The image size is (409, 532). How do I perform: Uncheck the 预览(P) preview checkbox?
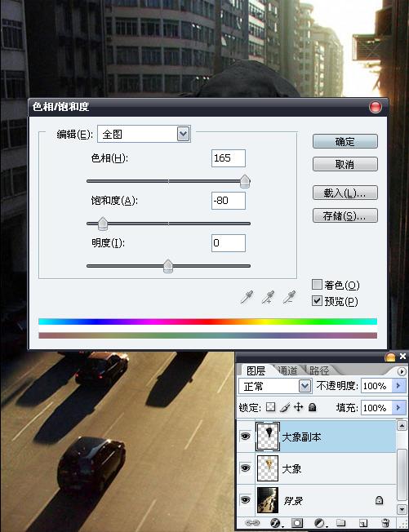pyautogui.click(x=317, y=300)
